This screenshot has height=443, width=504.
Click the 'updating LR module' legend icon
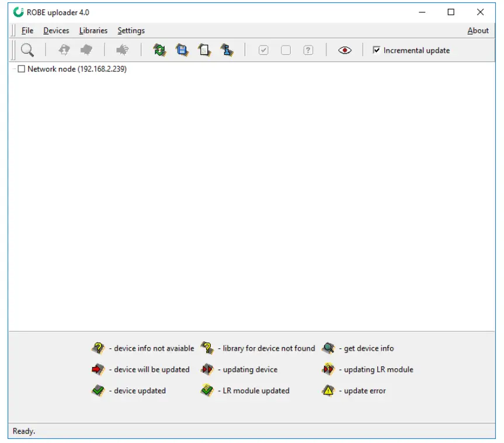pyautogui.click(x=328, y=369)
